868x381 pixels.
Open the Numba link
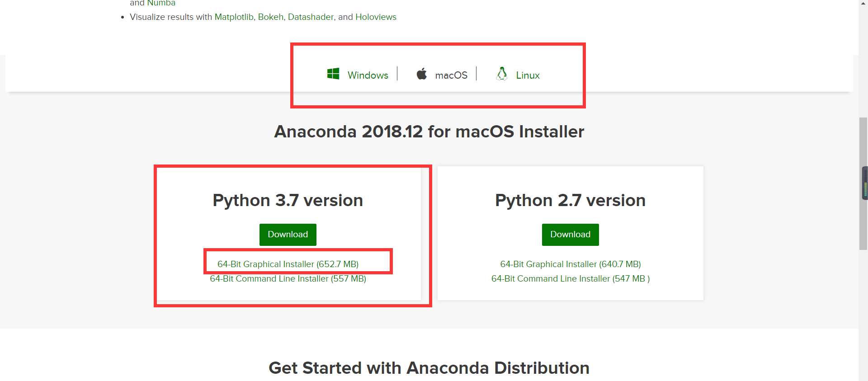[x=162, y=3]
